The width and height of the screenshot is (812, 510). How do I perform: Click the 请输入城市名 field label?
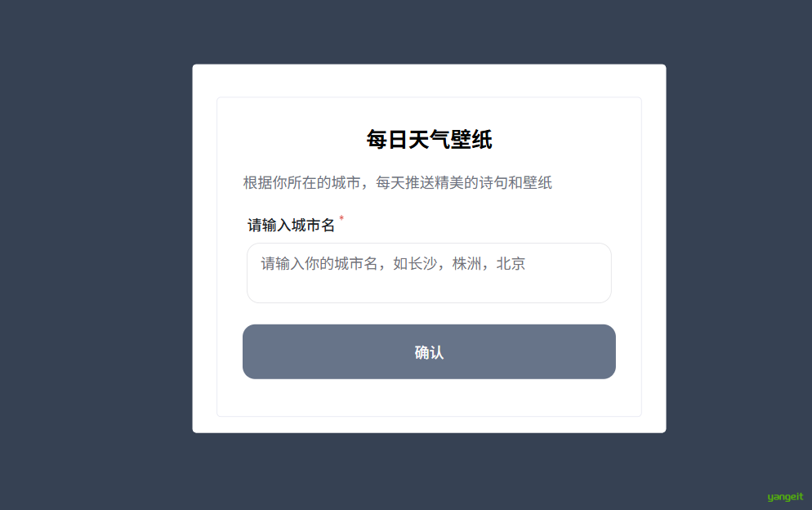coord(291,225)
